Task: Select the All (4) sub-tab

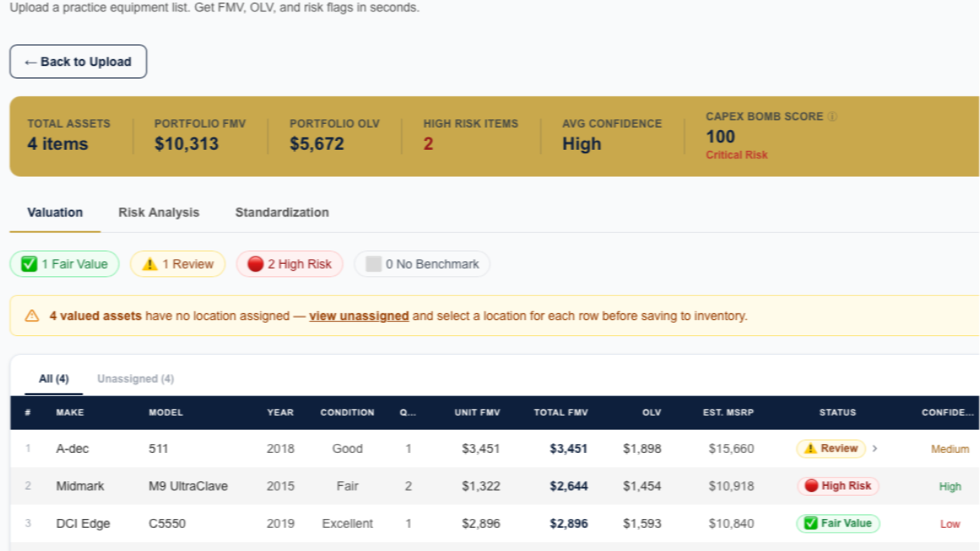Action: pyautogui.click(x=54, y=379)
